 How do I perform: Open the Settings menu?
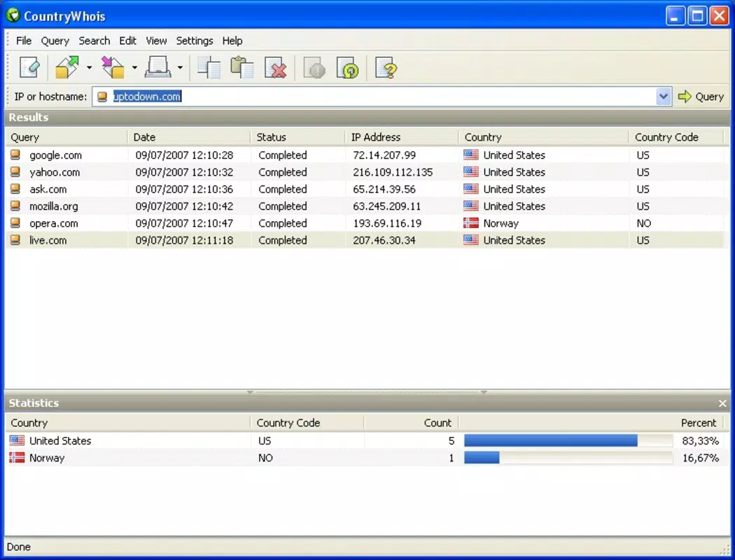tap(195, 41)
